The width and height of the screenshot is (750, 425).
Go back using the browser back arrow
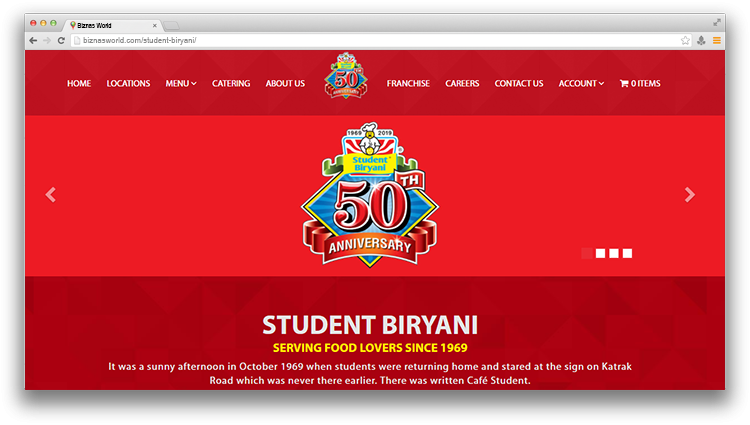click(33, 40)
